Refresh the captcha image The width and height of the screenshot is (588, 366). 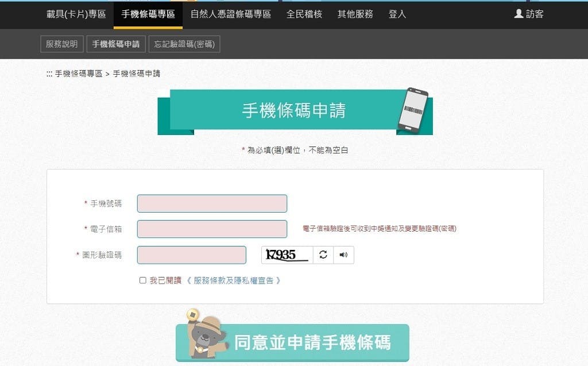pyautogui.click(x=323, y=255)
